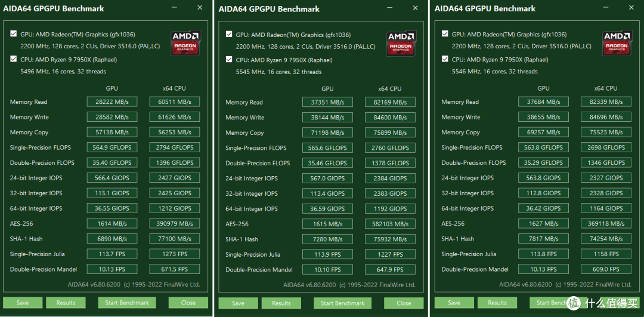Select the "35.29 GFLOPS" double-precision result
This screenshot has height=317, width=644.
coord(543,163)
